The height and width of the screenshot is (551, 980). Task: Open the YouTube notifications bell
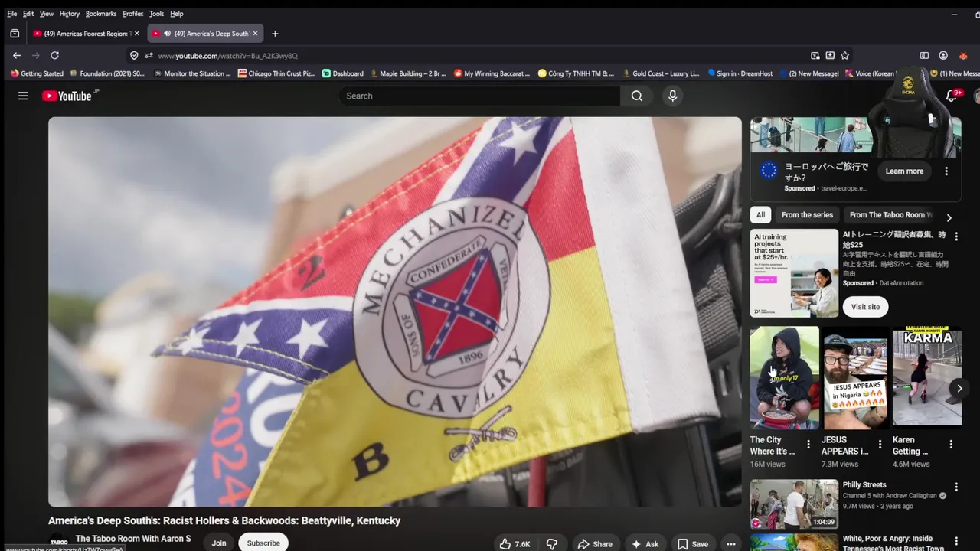point(952,96)
